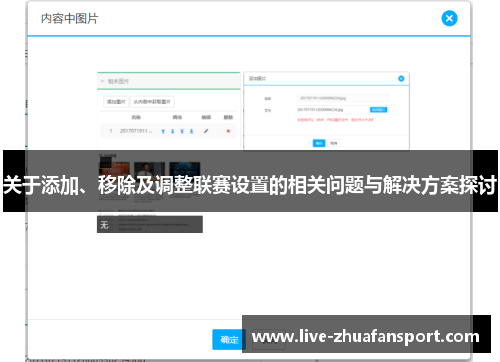This screenshot has width=500, height=362.
Task: Edit row 2017071911 with the pencil icon
Action: point(206,131)
